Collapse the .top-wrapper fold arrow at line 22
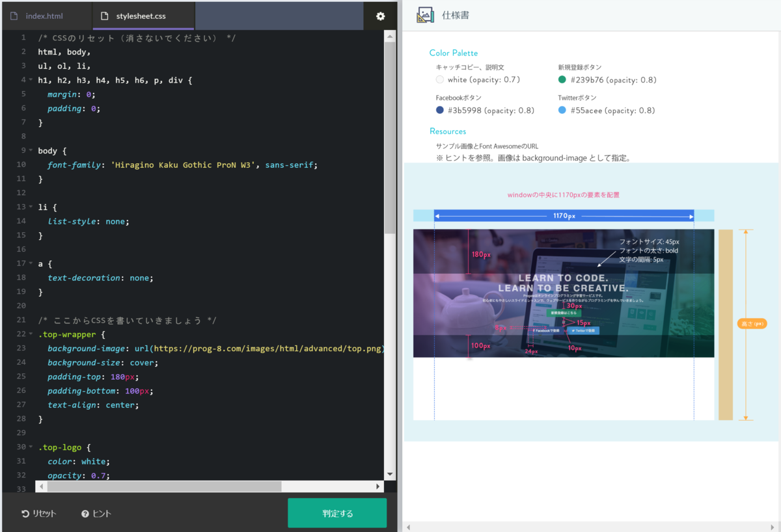 tap(31, 334)
